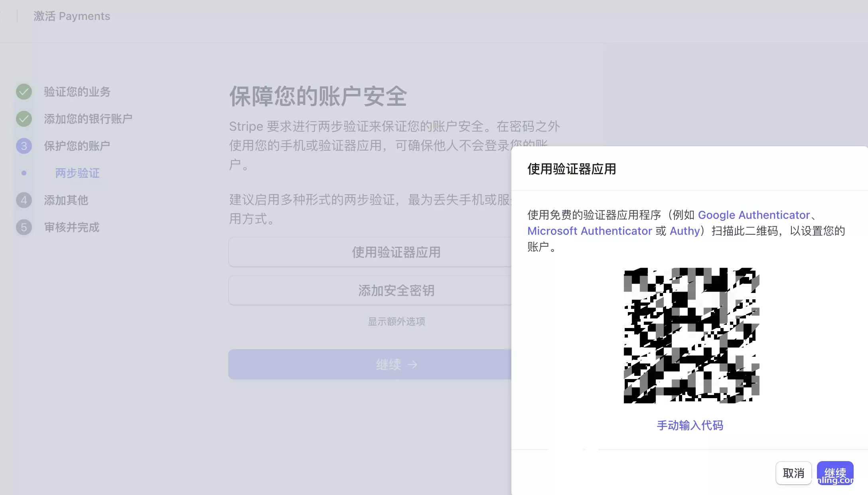
Task: Click the wide 继续 → button on page
Action: pyautogui.click(x=370, y=364)
